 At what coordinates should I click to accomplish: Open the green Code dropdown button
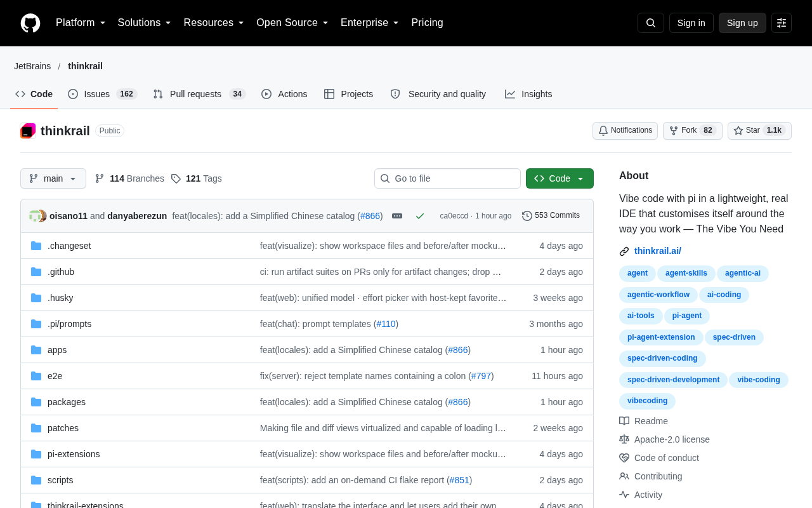(x=560, y=178)
